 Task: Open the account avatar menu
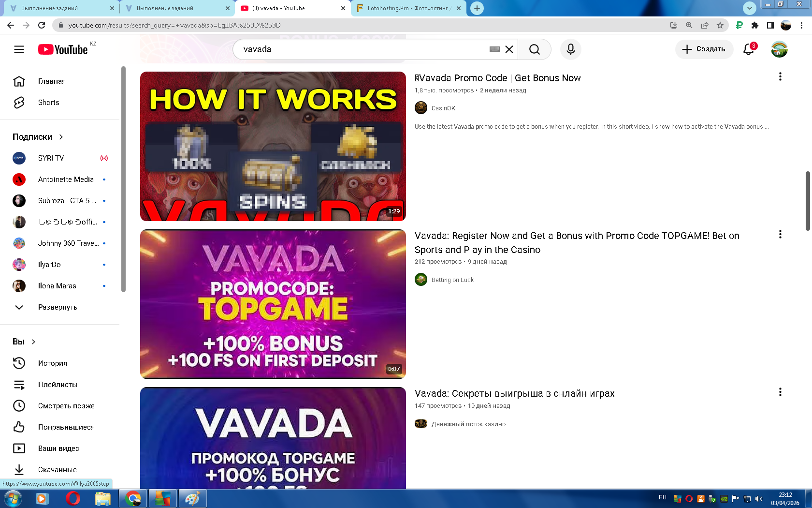[779, 49]
